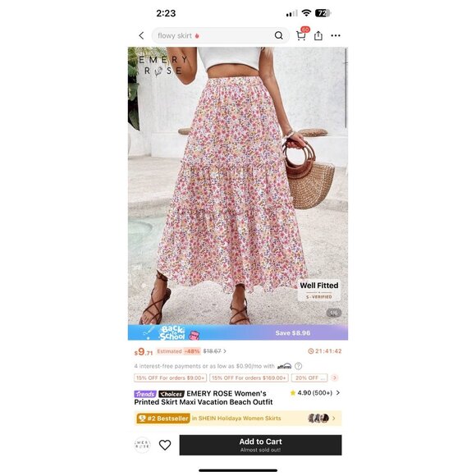This screenshot has height=476, width=476.
Task: Open the #2 Bestseller ranking banner
Action: coord(238,419)
